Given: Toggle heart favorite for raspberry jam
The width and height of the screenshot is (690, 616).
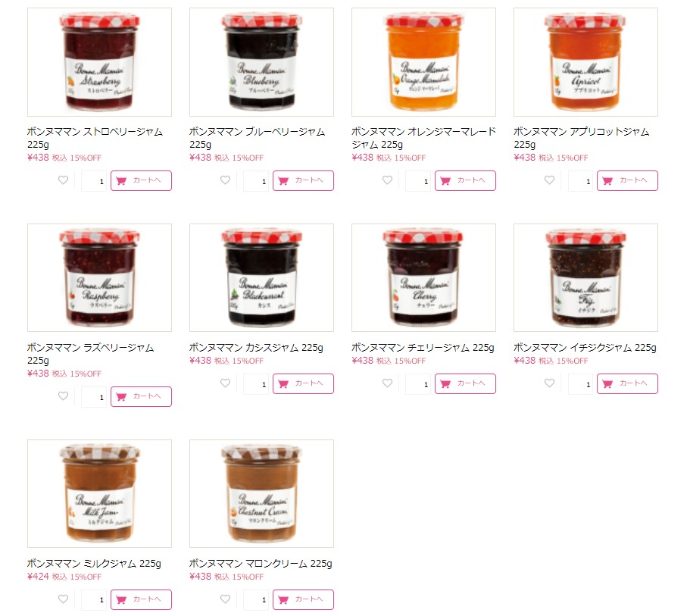Looking at the screenshot, I should [64, 396].
